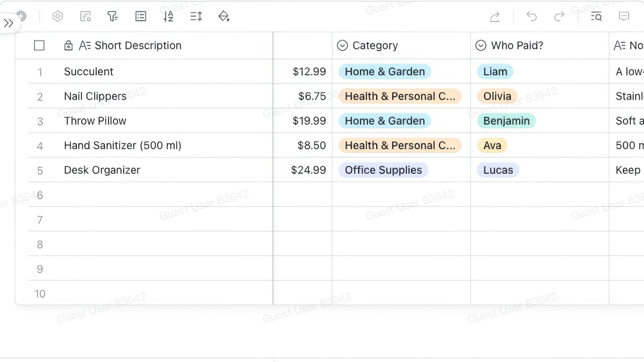Image resolution: width=644 pixels, height=362 pixels.
Task: Open the Category column header dropdown
Action: pyautogui.click(x=342, y=45)
